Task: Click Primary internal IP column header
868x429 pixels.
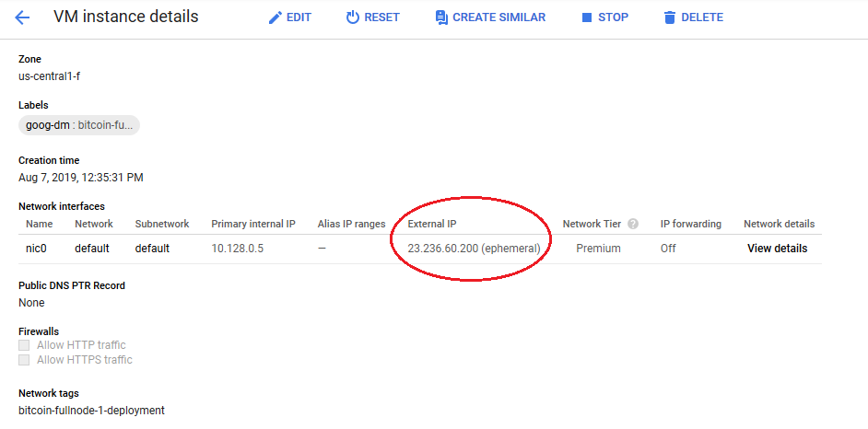Action: 253,224
